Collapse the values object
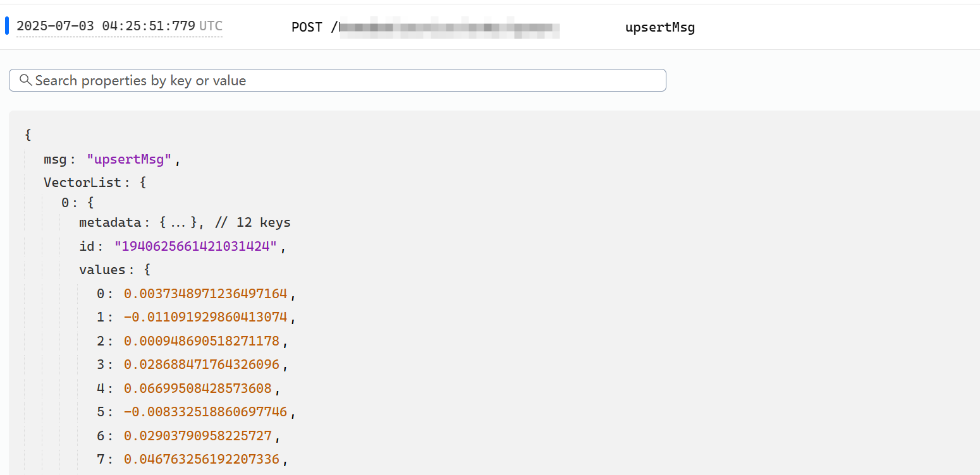The height and width of the screenshot is (475, 980). click(x=102, y=270)
